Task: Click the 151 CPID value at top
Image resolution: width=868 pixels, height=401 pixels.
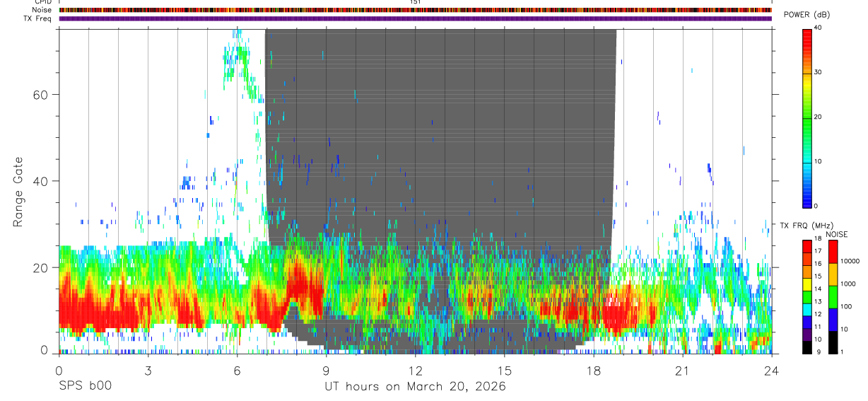Action: (x=415, y=2)
